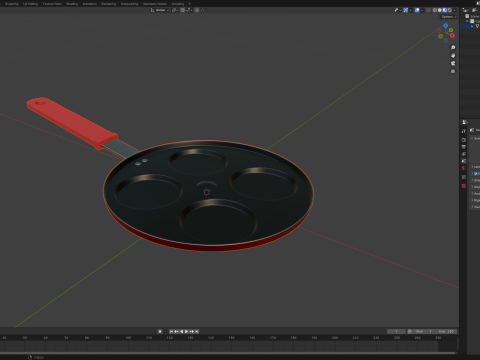
Task: Select the highlighted object row in outliner
Action: 470,26
